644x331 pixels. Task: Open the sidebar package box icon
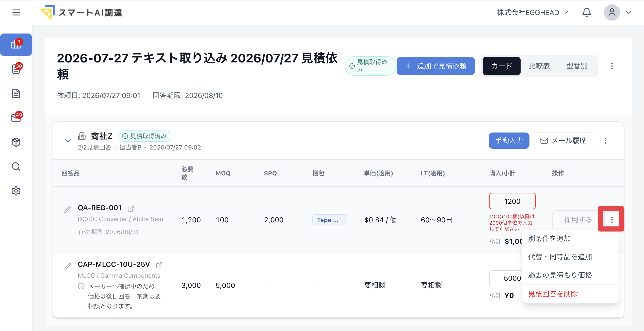point(16,142)
